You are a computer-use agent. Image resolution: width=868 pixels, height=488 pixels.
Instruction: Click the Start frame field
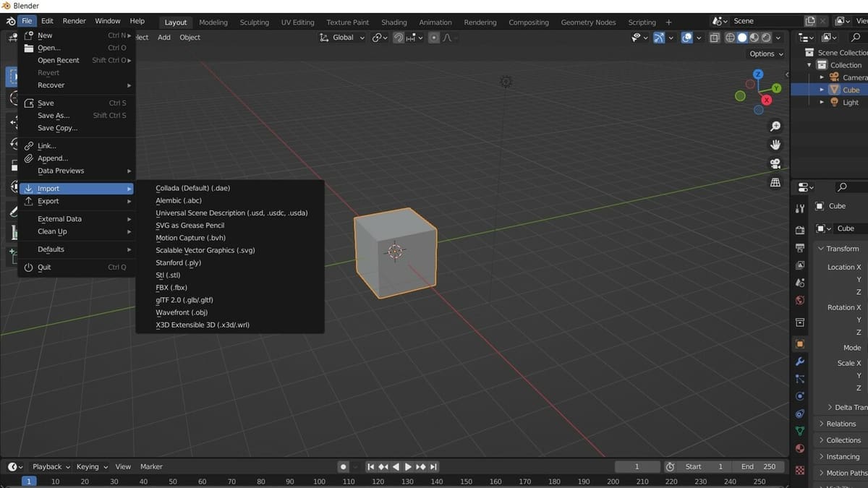(x=704, y=466)
